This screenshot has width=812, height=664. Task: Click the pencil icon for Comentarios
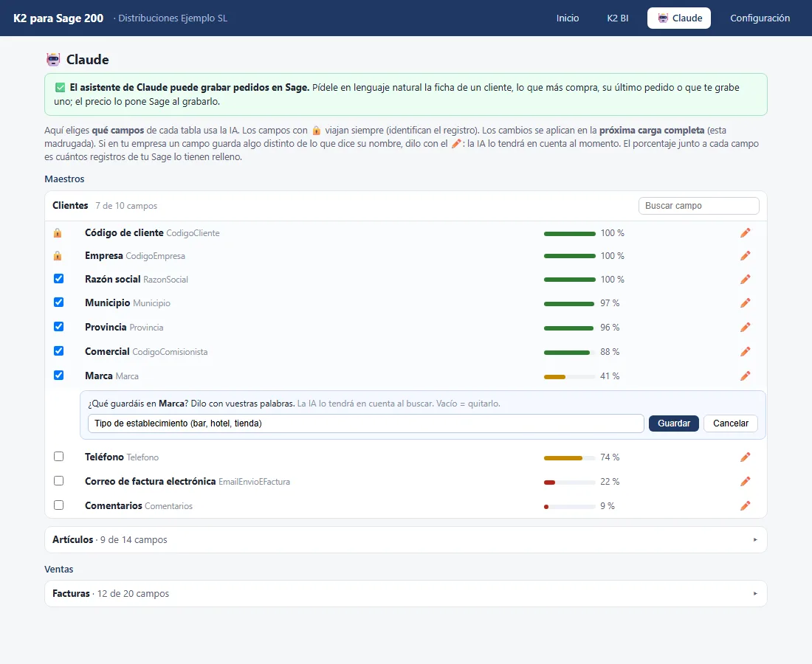pyautogui.click(x=746, y=505)
